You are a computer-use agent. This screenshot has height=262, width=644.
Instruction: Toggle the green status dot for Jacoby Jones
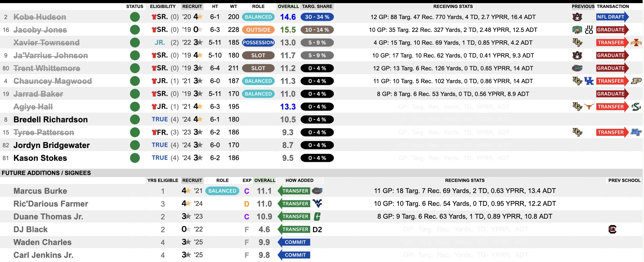[135, 30]
